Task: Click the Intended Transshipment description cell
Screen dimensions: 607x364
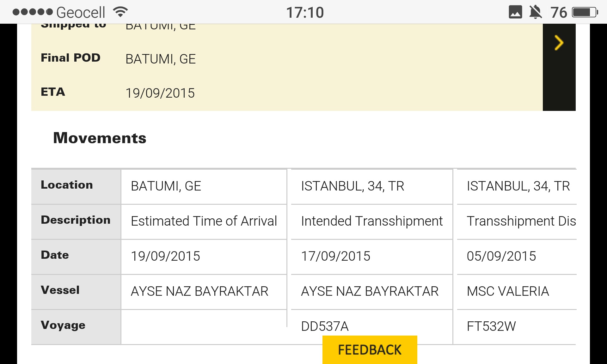Action: [x=372, y=221]
